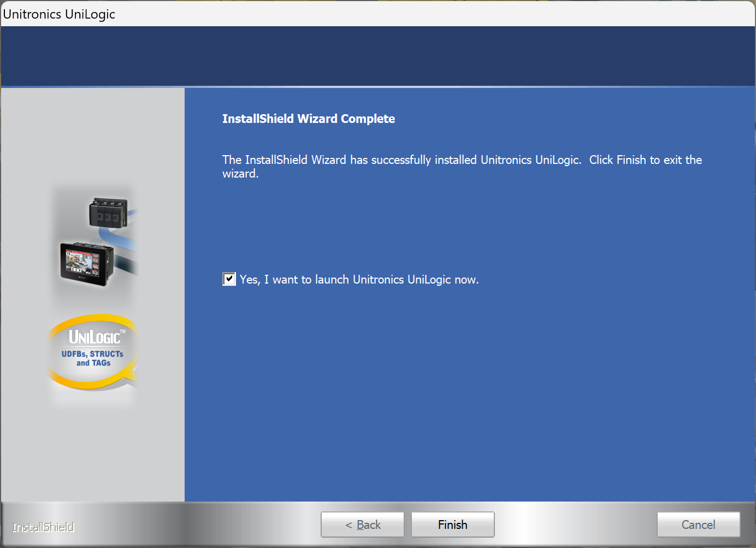This screenshot has width=756, height=548.
Task: Click the InstallShield brand logo
Action: [x=43, y=527]
